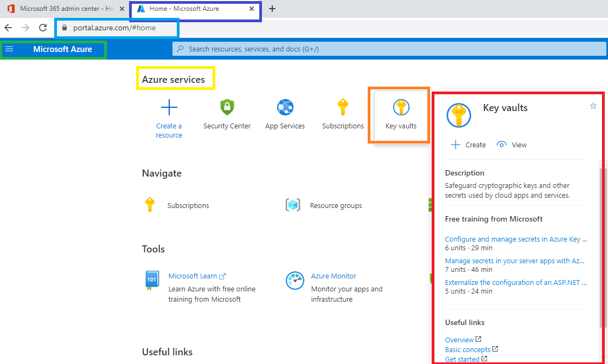This screenshot has height=364, width=608.
Task: Click the Security Center label
Action: pyautogui.click(x=227, y=126)
